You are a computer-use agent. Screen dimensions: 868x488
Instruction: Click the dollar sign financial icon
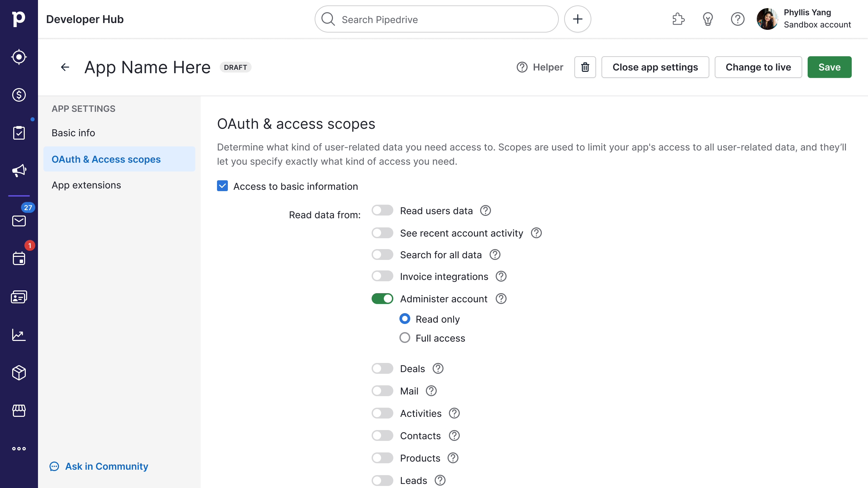pos(19,95)
